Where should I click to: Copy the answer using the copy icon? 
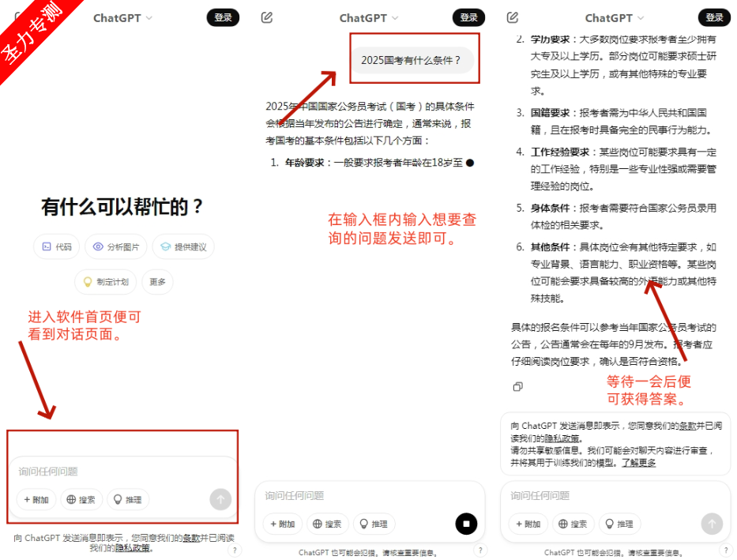tap(517, 387)
